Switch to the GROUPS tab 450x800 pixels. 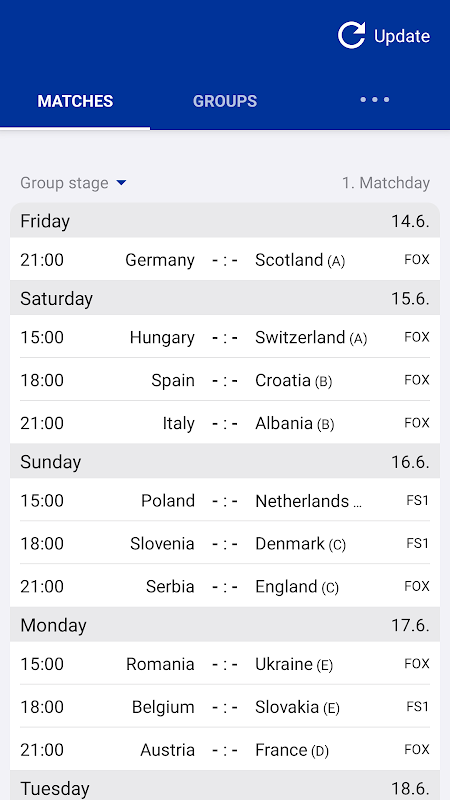pyautogui.click(x=225, y=101)
